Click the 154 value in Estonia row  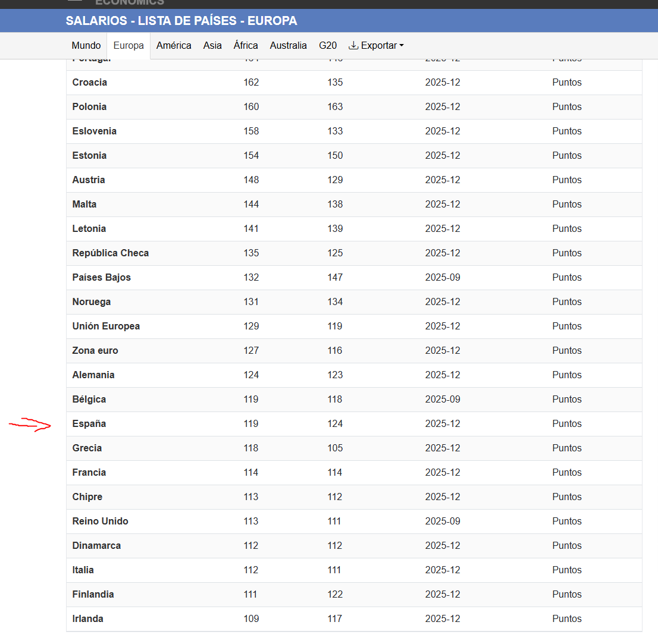pyautogui.click(x=251, y=155)
